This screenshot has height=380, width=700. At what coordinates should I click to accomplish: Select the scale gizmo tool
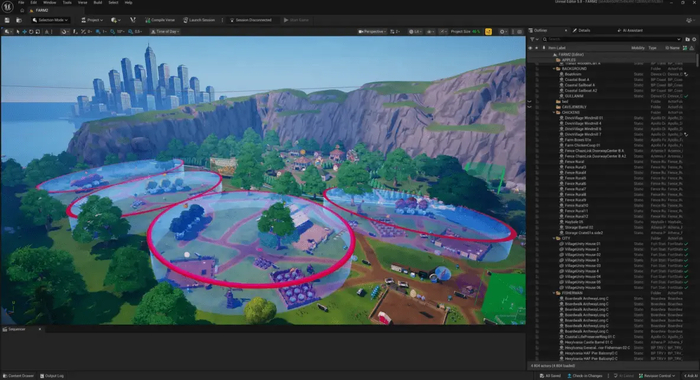point(38,32)
